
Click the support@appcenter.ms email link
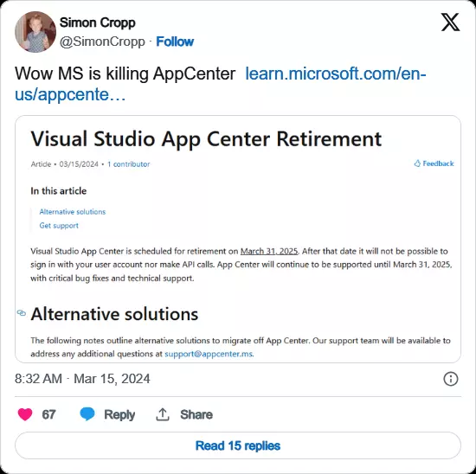coord(209,354)
